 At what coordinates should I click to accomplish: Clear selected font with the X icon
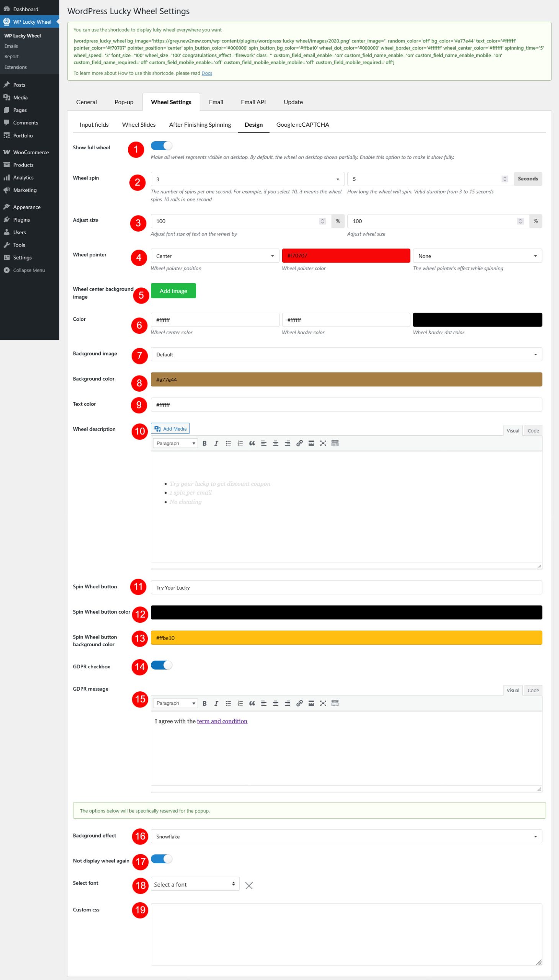[x=249, y=885]
